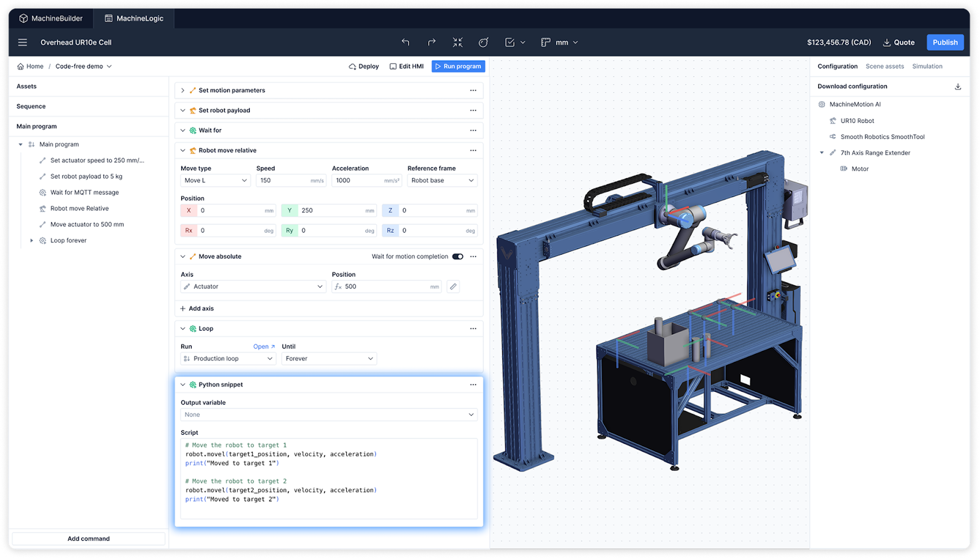Click the Run program button
Viewport: 980px width, 559px height.
pyautogui.click(x=458, y=66)
